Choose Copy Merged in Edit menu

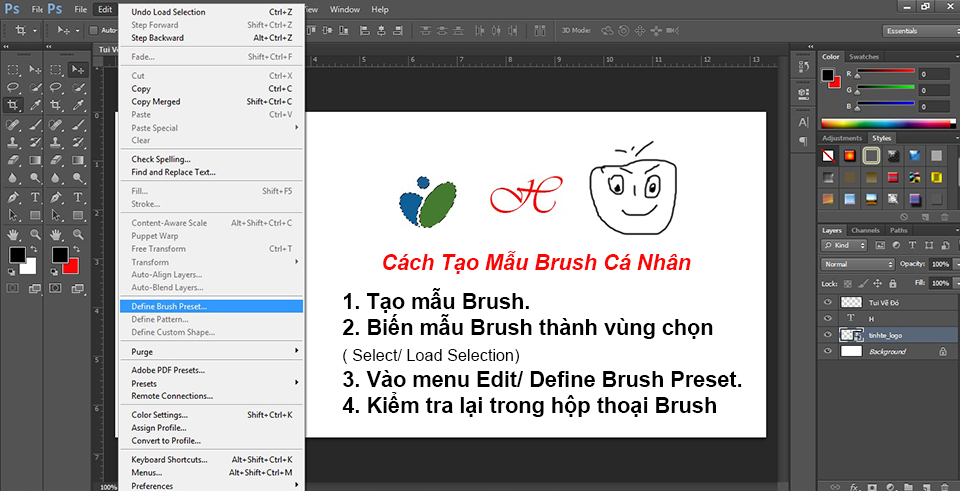click(211, 102)
